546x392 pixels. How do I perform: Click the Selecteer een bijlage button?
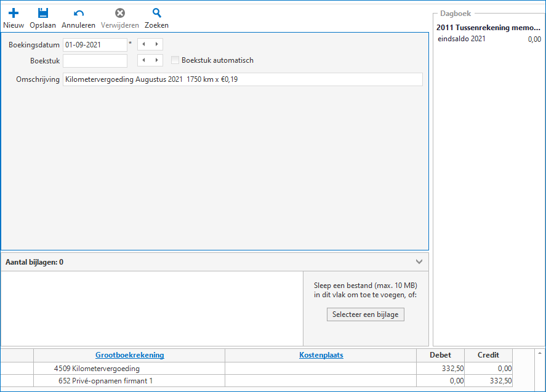(x=365, y=314)
